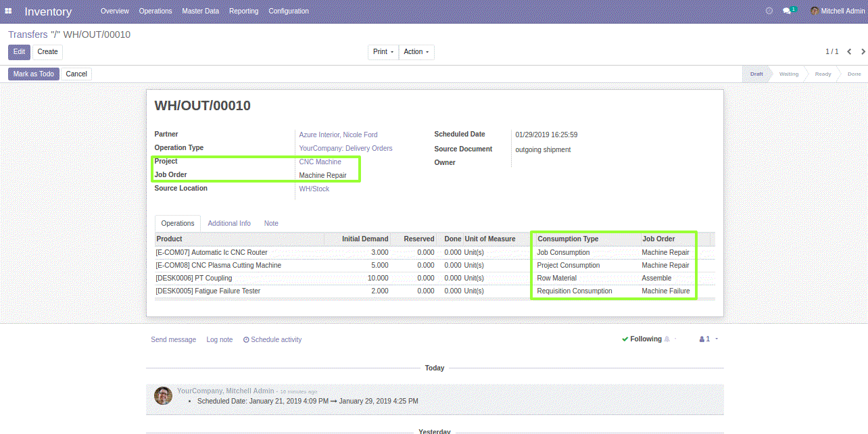Click the Transfers breadcrumb link

point(28,34)
